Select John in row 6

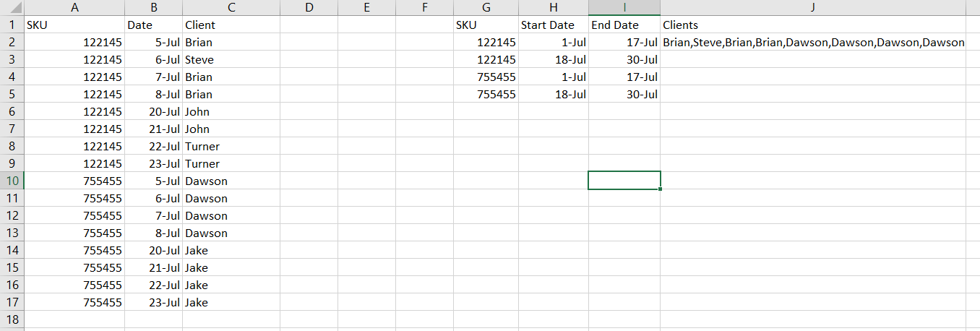(x=231, y=111)
